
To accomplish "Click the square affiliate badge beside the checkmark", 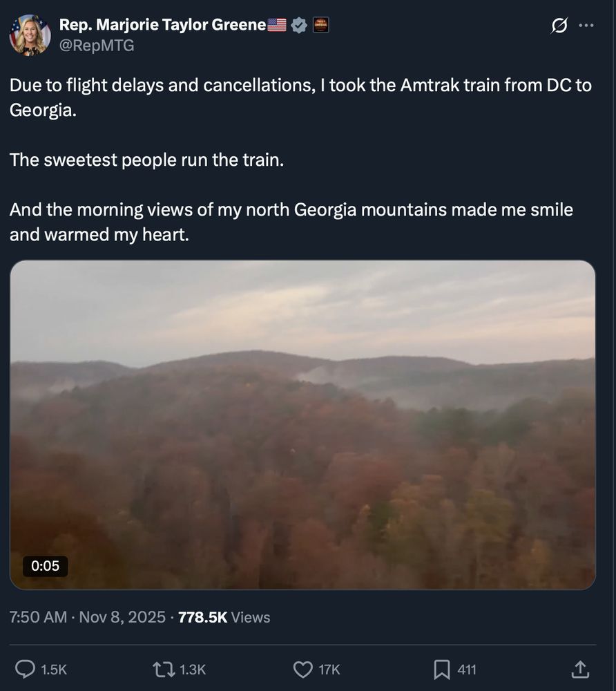I will coord(320,24).
